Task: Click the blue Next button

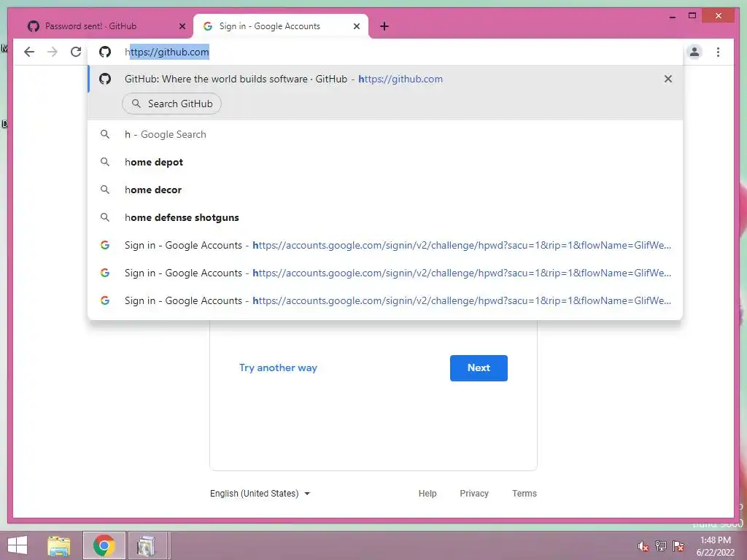Action: pos(479,367)
